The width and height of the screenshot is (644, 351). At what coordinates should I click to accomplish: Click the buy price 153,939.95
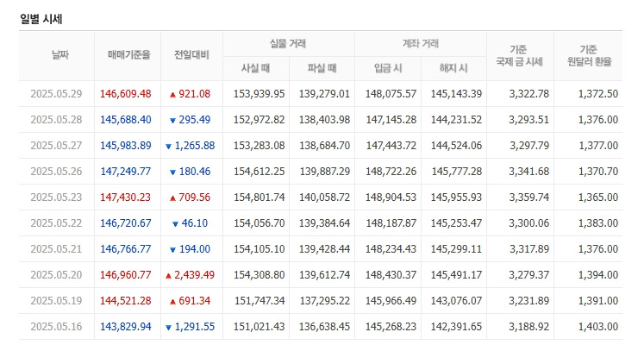[x=259, y=94]
